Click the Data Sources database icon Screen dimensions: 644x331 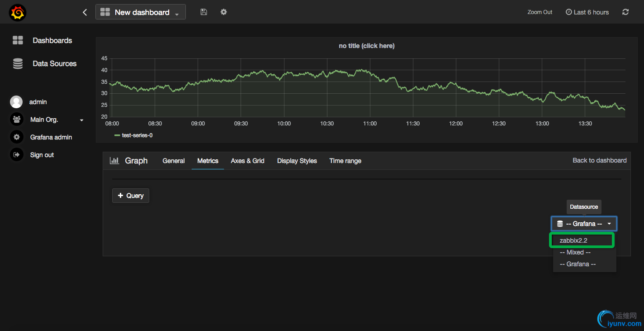click(x=18, y=64)
